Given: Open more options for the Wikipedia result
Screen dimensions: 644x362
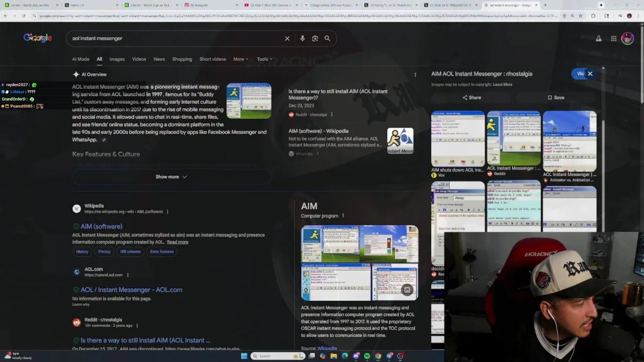Looking at the screenshot, I should 168,212.
